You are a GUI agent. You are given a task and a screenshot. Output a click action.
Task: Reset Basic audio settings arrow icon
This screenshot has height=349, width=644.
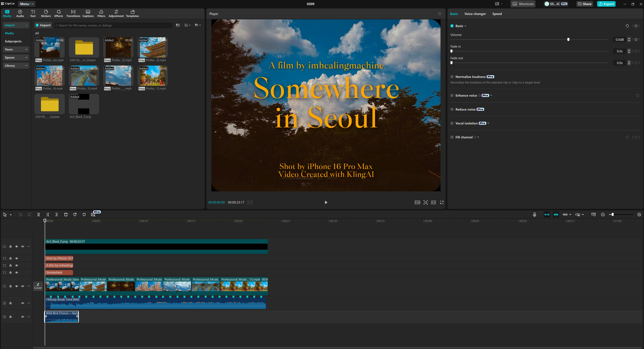627,26
